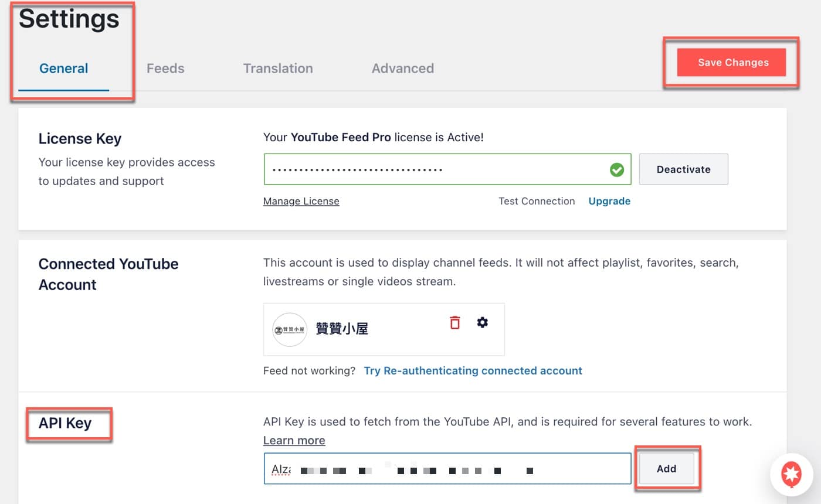Screen dimensions: 821x504
Task: Go to the Translation tab
Action: tap(278, 69)
